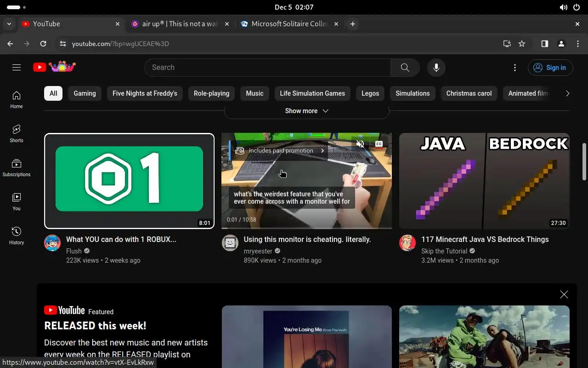Switch to Microsoft Solitaire Collection tab
Viewport: 588px width, 368px height.
coord(289,24)
